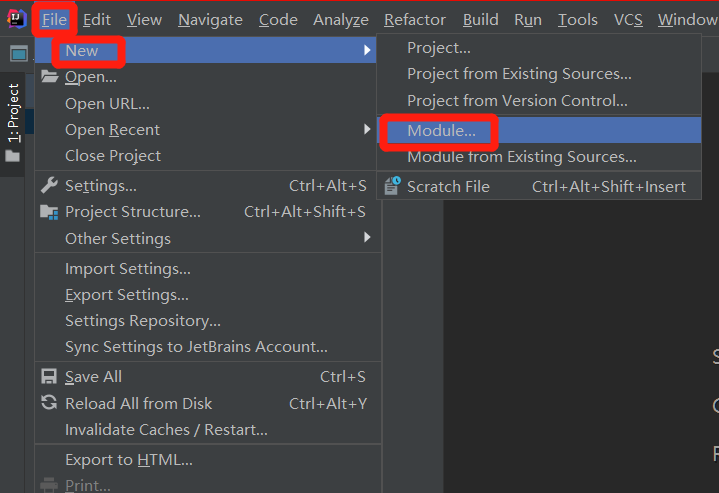The height and width of the screenshot is (493, 719).
Task: Click the IntelliJ IDEA logo icon
Action: 16,19
